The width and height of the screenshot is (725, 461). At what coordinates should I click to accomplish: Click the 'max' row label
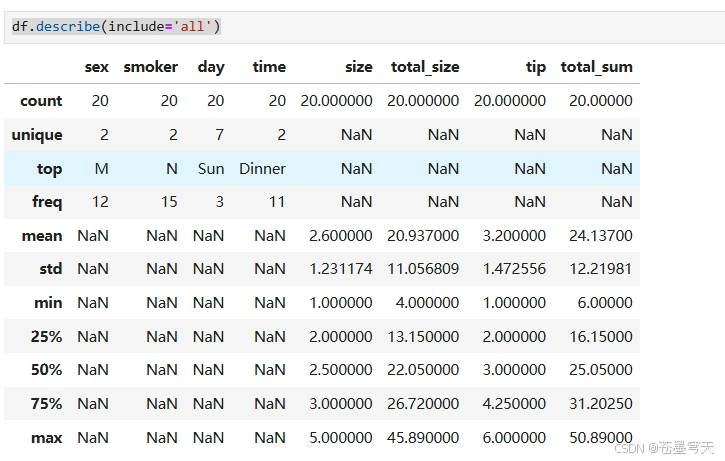click(47, 438)
